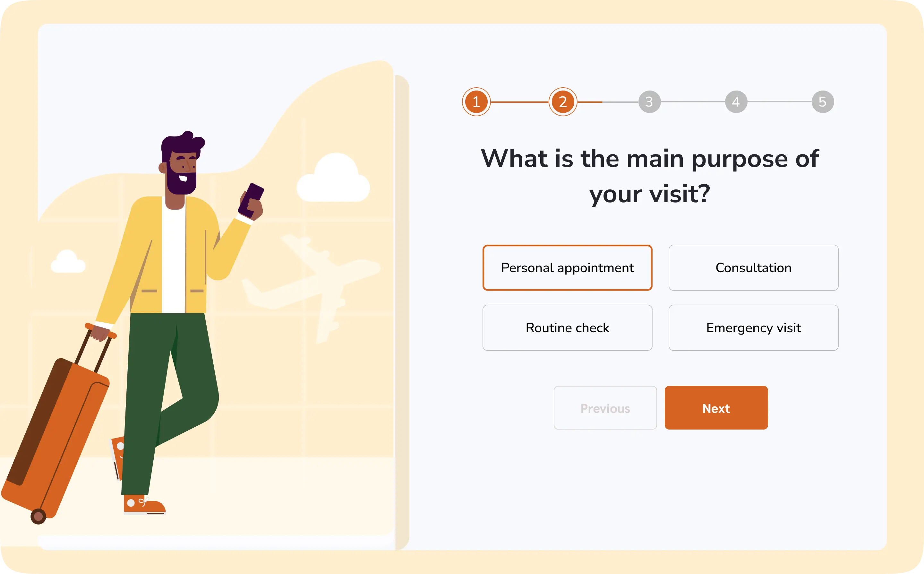Screen dimensions: 924x574
Task: Choose the Consultation option
Action: [x=753, y=268]
